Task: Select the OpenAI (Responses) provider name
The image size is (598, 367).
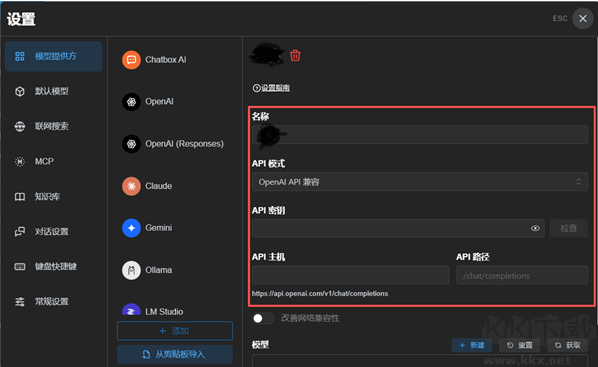Action: pos(184,144)
